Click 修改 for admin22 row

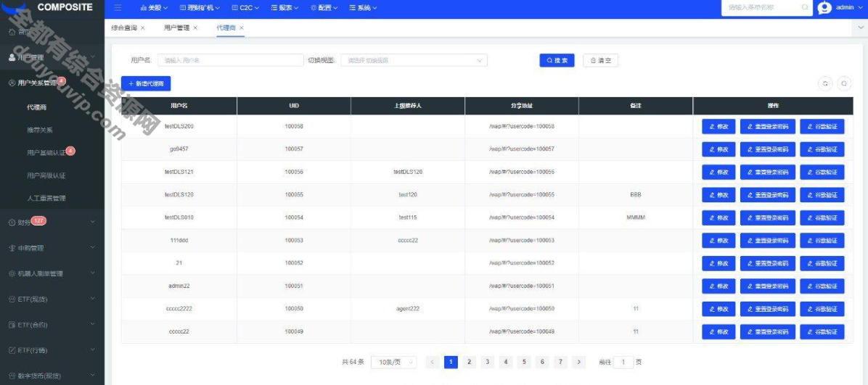718,286
